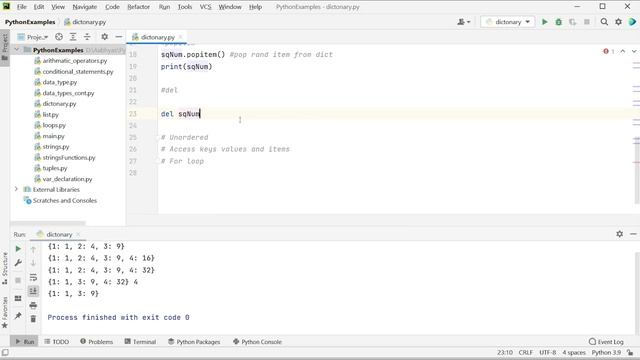Clear all console output with trash icon
The image size is (640, 360).
[x=33, y=319]
